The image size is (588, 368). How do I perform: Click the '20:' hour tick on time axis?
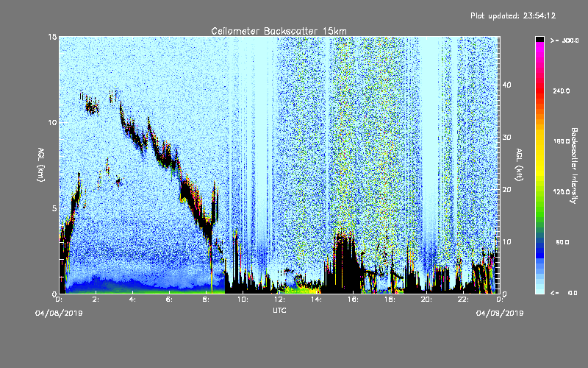pos(426,300)
